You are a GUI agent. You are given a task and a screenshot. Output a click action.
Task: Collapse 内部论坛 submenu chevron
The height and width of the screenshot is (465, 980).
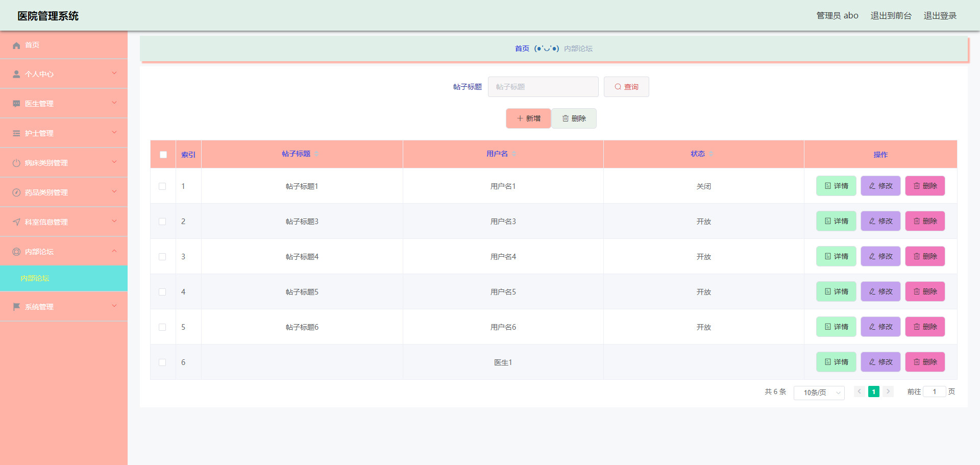point(114,251)
